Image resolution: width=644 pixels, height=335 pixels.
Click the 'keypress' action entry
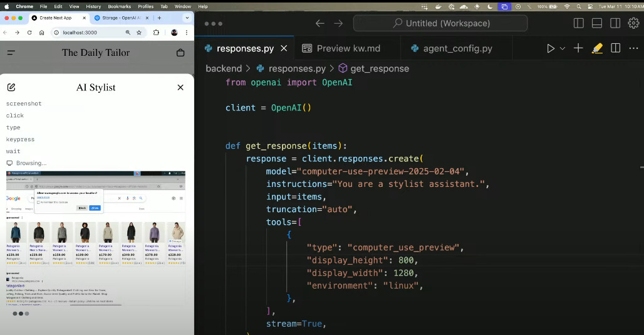20,139
